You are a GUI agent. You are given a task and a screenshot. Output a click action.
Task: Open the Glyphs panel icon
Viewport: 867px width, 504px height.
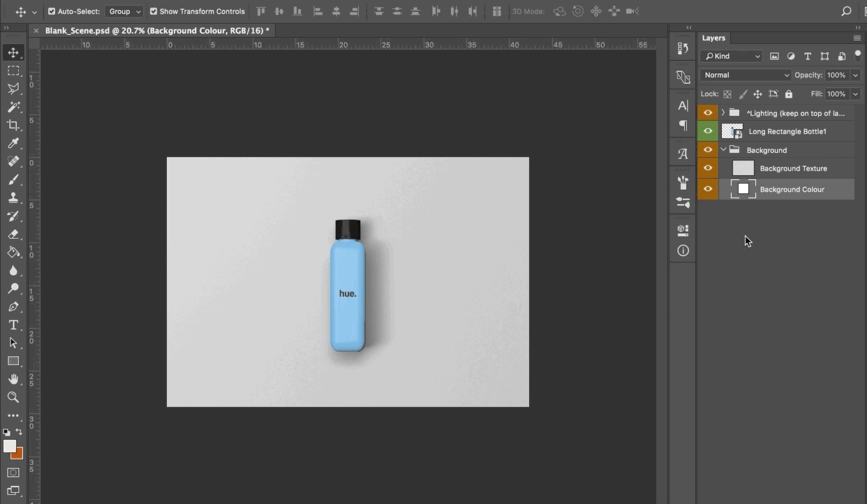pyautogui.click(x=683, y=154)
